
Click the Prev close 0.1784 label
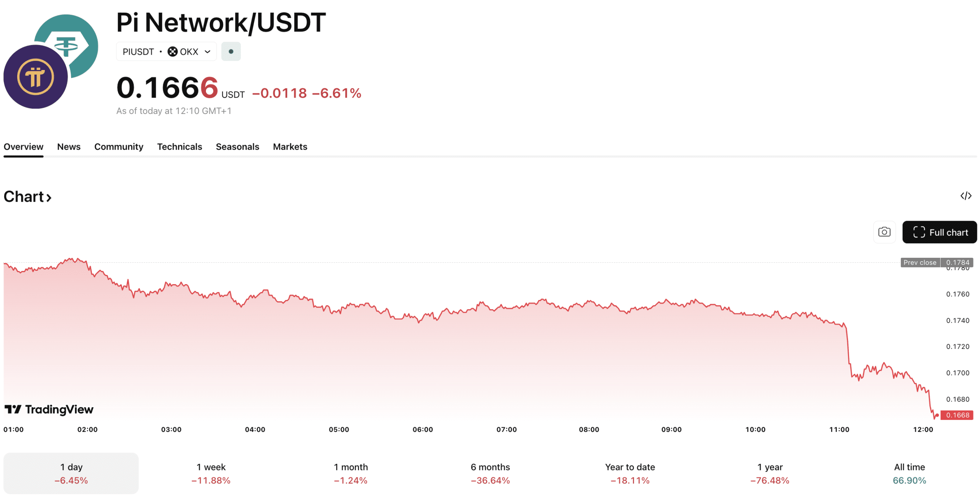936,262
